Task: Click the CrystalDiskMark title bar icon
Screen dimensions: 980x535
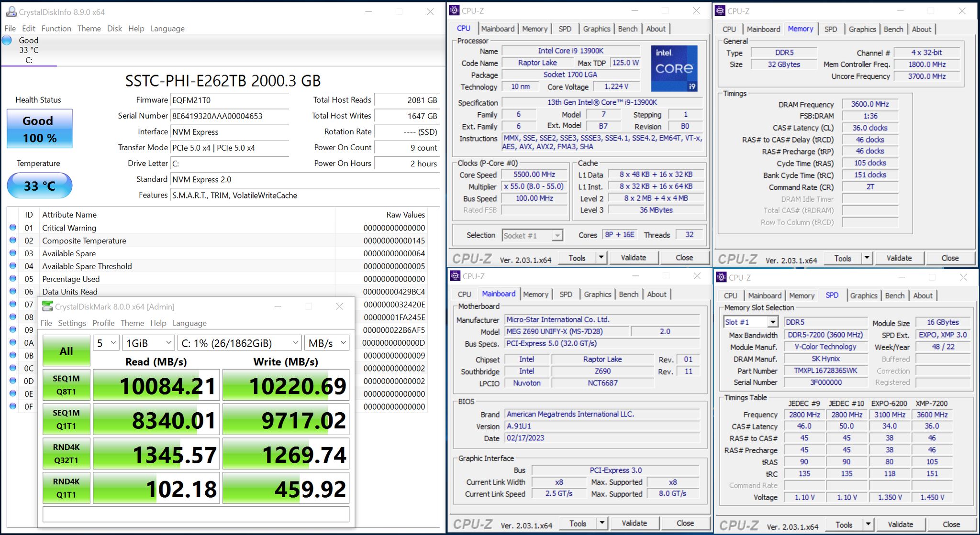Action: (x=47, y=306)
